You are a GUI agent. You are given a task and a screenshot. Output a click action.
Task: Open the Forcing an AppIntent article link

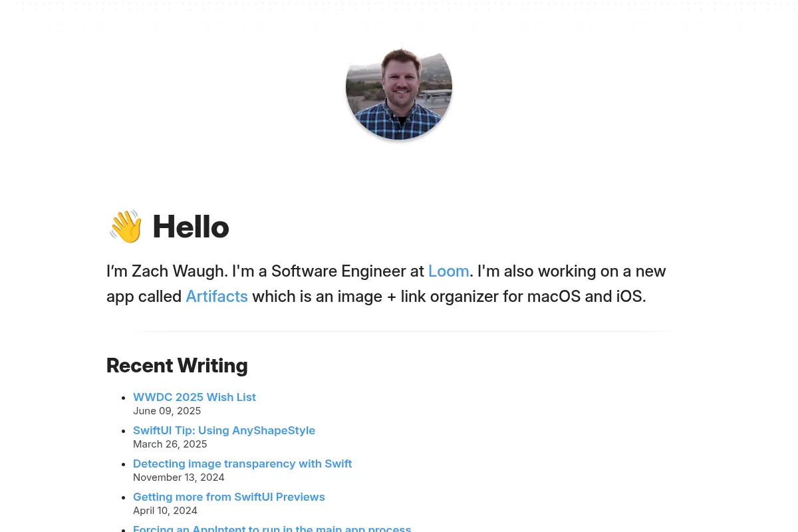click(x=272, y=528)
